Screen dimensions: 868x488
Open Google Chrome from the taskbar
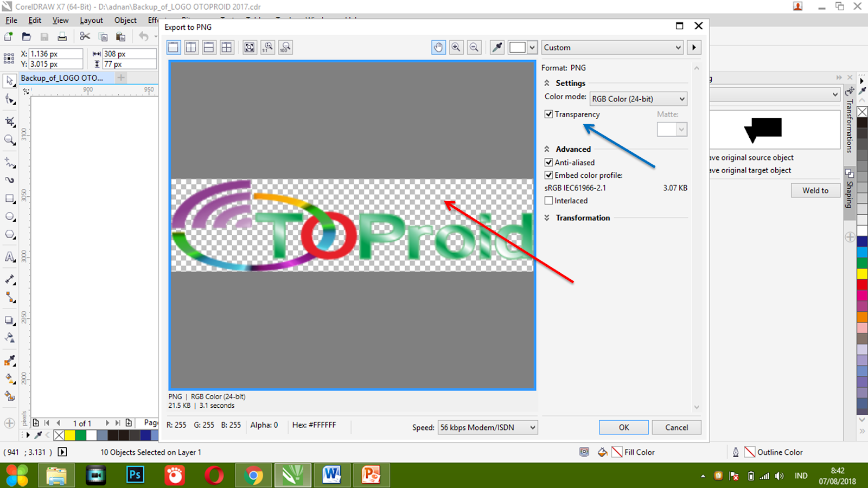point(253,476)
